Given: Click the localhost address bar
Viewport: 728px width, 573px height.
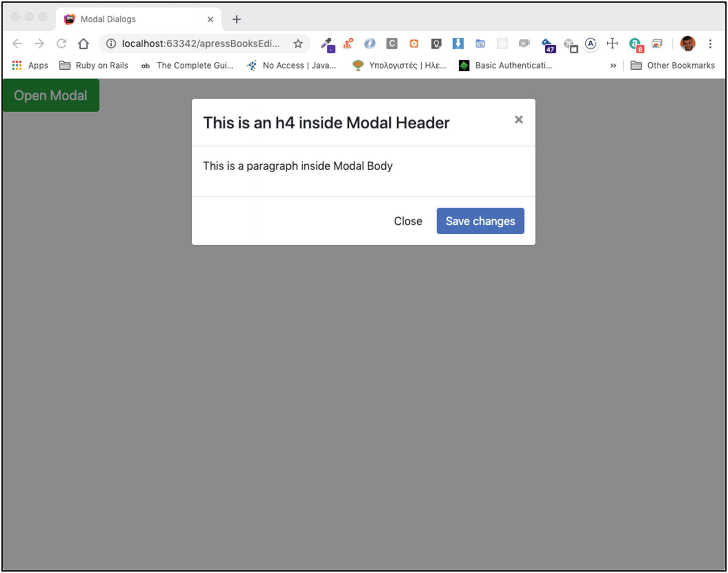Looking at the screenshot, I should (200, 43).
